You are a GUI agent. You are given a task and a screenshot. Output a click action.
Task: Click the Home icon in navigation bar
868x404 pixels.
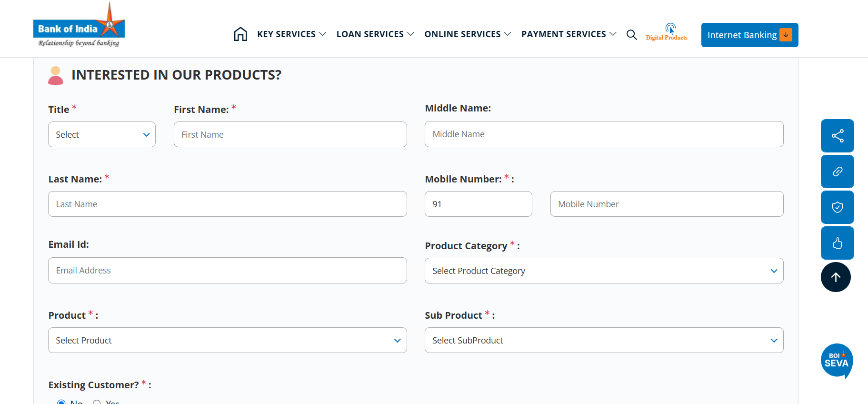240,34
